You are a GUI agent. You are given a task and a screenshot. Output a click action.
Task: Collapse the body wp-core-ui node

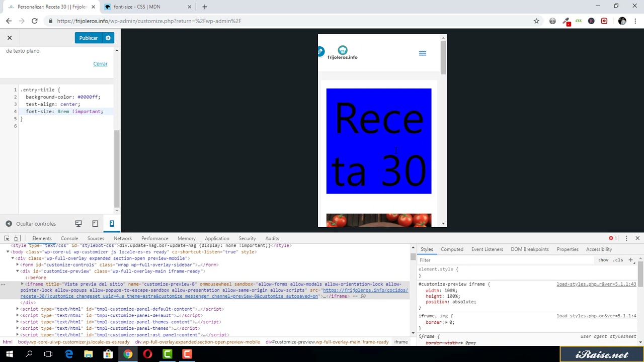(x=8, y=252)
